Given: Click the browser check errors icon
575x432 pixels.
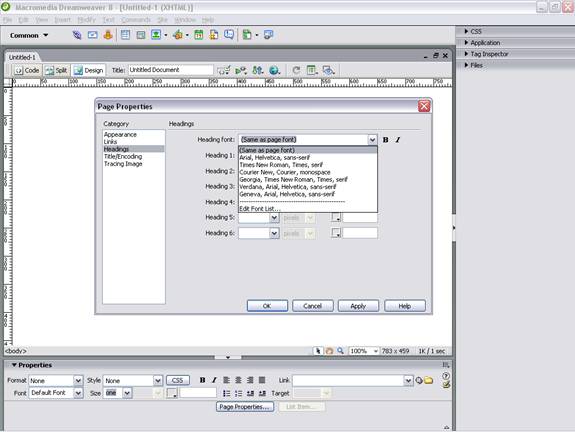Looking at the screenshot, I should coord(224,70).
